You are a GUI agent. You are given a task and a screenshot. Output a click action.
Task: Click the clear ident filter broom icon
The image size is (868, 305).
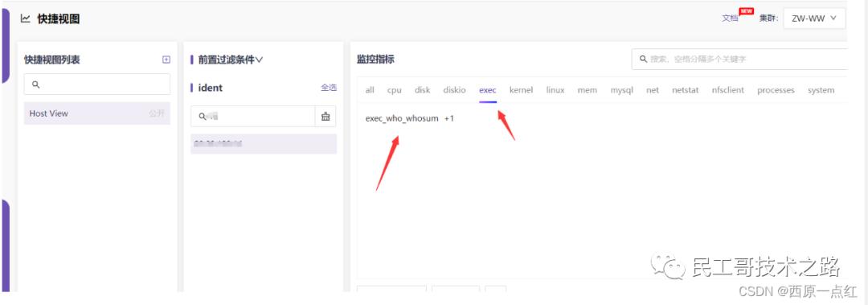coord(325,117)
